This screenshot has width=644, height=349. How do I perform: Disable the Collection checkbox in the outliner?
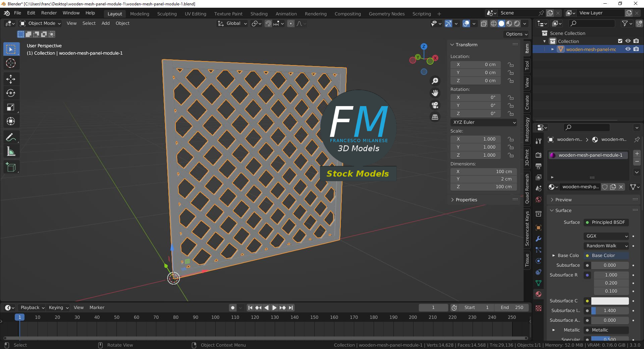point(620,41)
